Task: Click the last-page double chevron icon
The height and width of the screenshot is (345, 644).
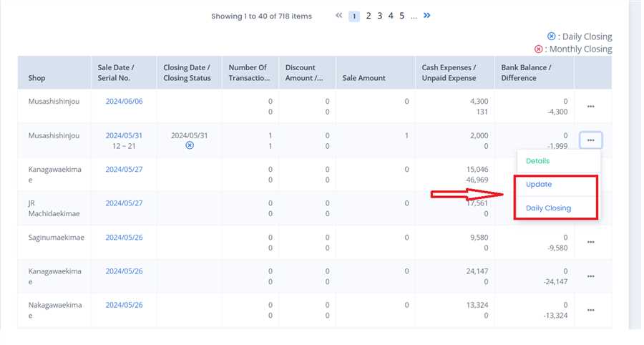Action: click(x=427, y=15)
